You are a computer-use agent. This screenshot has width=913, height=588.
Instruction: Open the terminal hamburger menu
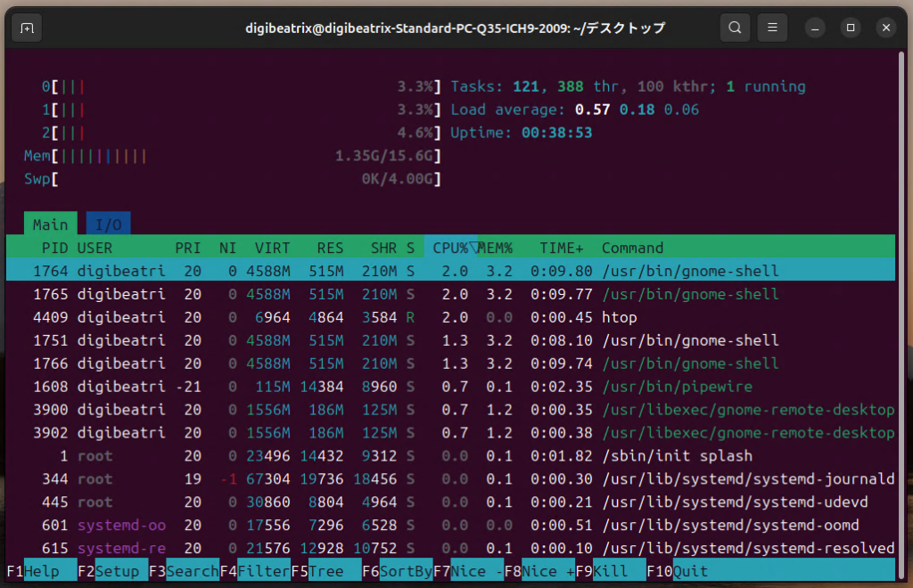(772, 27)
